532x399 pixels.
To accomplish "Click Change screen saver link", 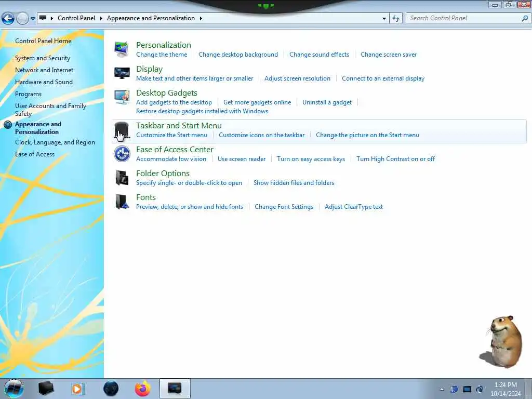I will (x=389, y=55).
